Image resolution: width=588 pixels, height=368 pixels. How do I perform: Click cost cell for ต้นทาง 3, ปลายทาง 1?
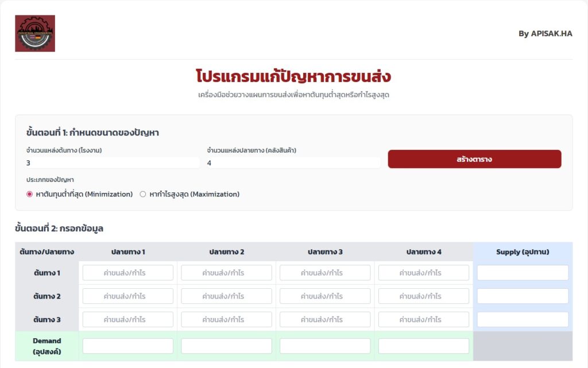pos(128,320)
